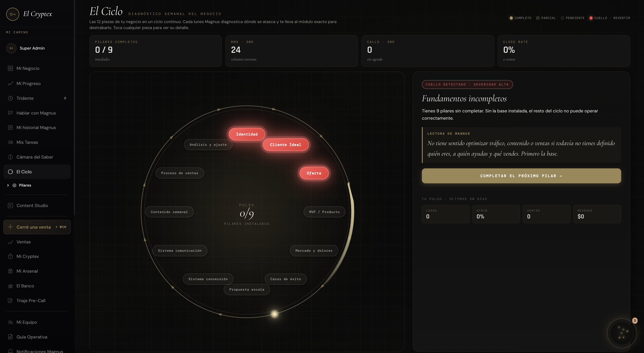Click Completar el próximo pilar button
644x353 pixels.
tap(521, 176)
